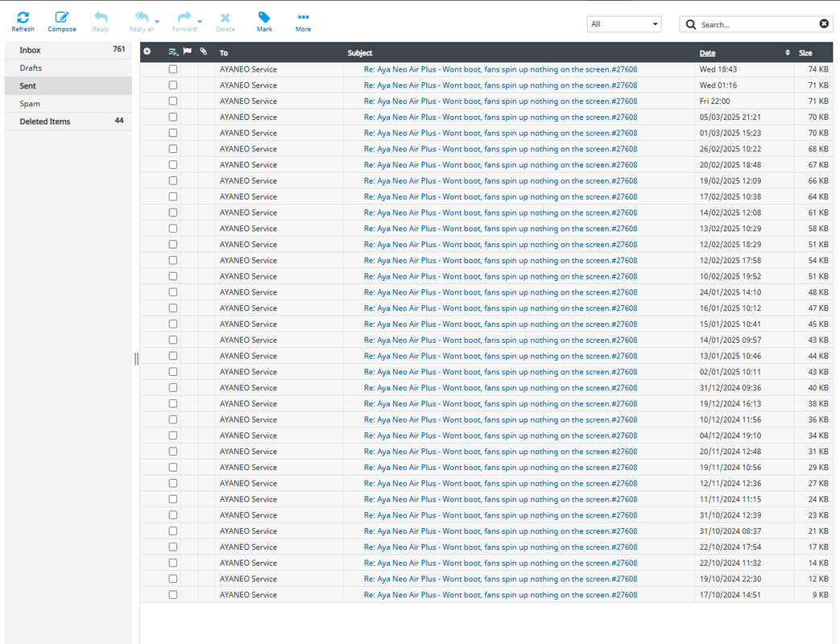Click the size 24 KB cell

[x=818, y=499]
